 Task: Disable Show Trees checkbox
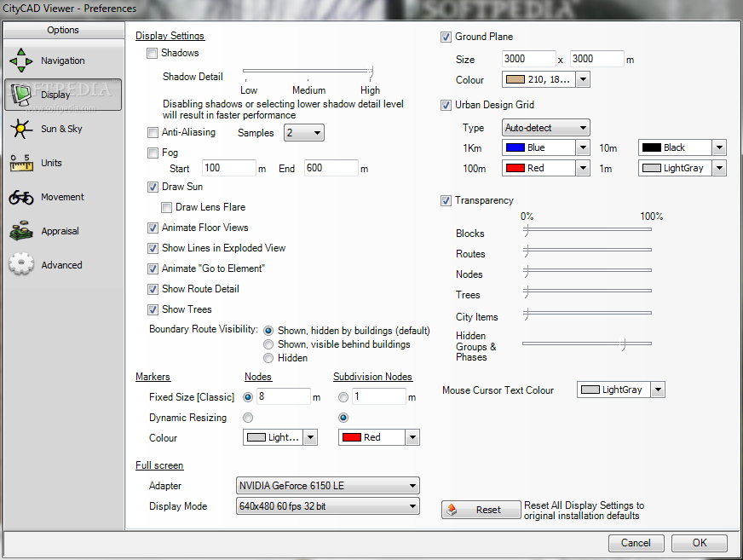pos(153,309)
